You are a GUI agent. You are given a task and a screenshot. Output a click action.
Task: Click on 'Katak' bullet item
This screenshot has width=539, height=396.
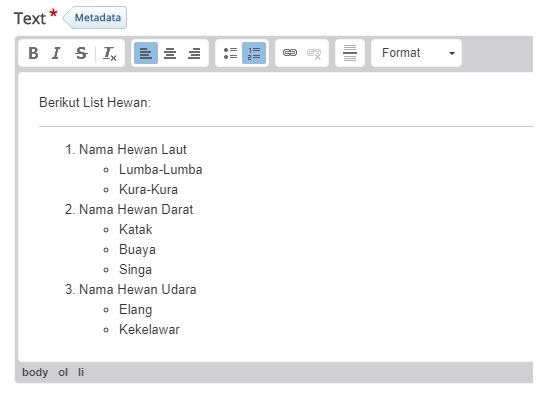(x=135, y=229)
